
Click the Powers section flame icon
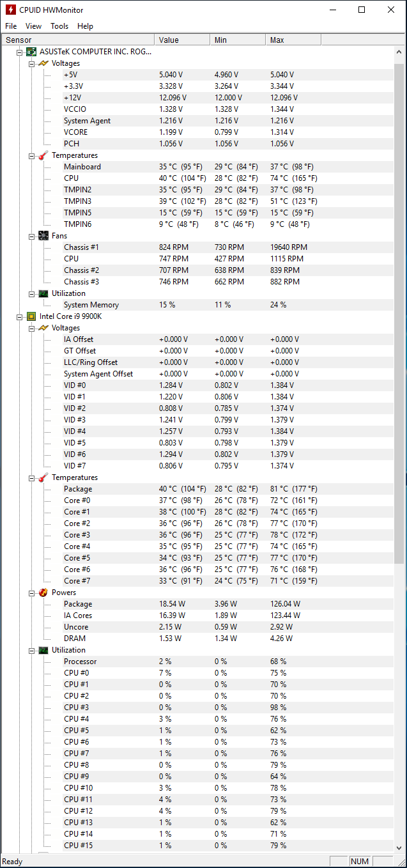[x=43, y=593]
